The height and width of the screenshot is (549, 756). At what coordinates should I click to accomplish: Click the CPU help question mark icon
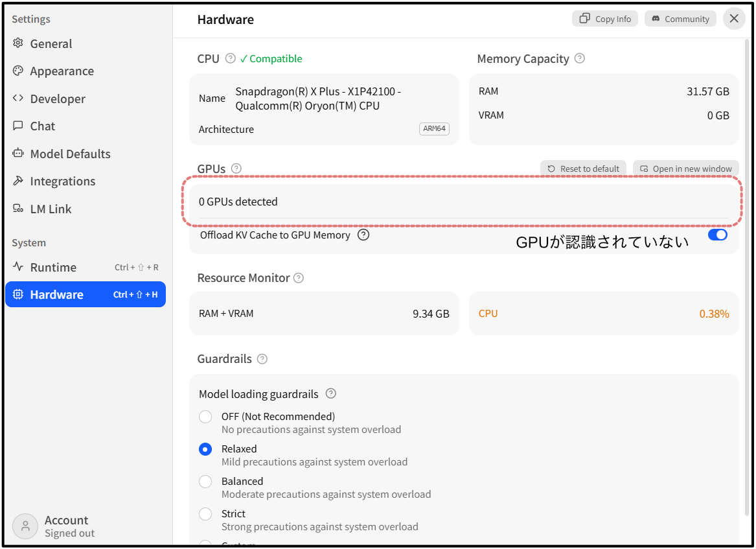coord(231,58)
